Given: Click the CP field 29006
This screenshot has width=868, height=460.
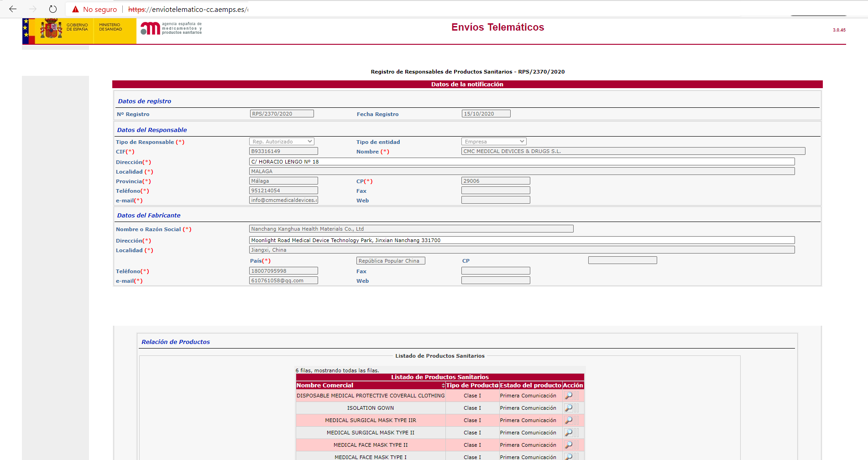Looking at the screenshot, I should (496, 181).
